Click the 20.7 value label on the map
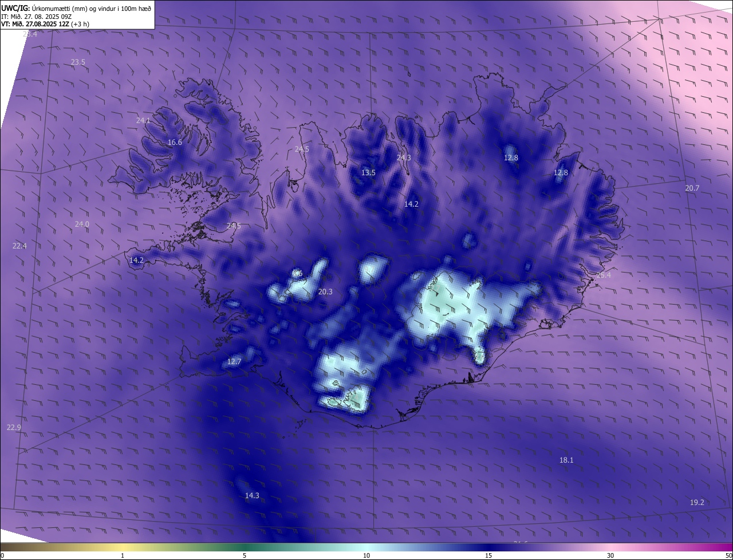733x560 pixels. pos(692,188)
